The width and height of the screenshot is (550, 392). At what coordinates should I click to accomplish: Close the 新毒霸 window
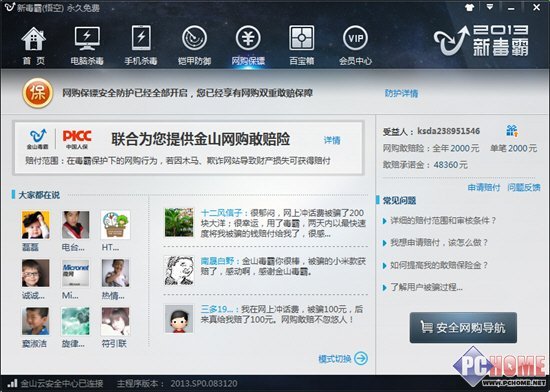point(537,7)
